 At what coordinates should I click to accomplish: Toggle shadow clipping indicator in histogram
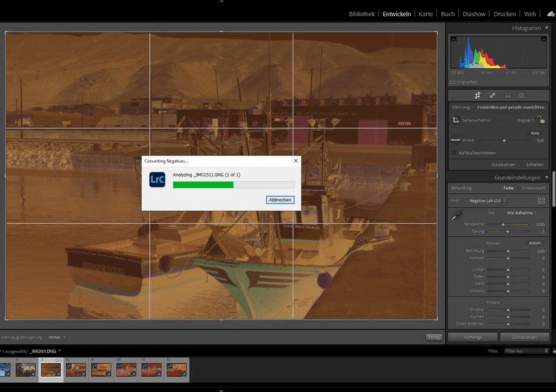pos(452,40)
